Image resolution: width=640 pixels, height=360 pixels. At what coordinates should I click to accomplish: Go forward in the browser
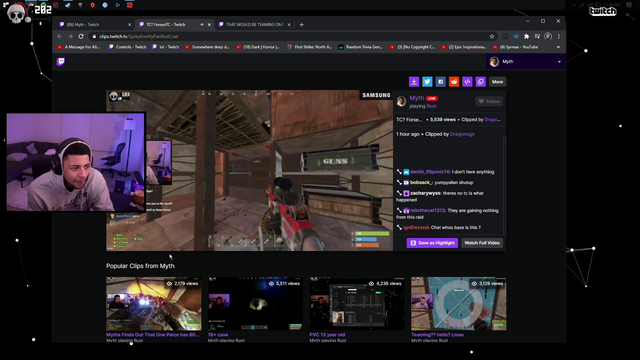(70, 36)
